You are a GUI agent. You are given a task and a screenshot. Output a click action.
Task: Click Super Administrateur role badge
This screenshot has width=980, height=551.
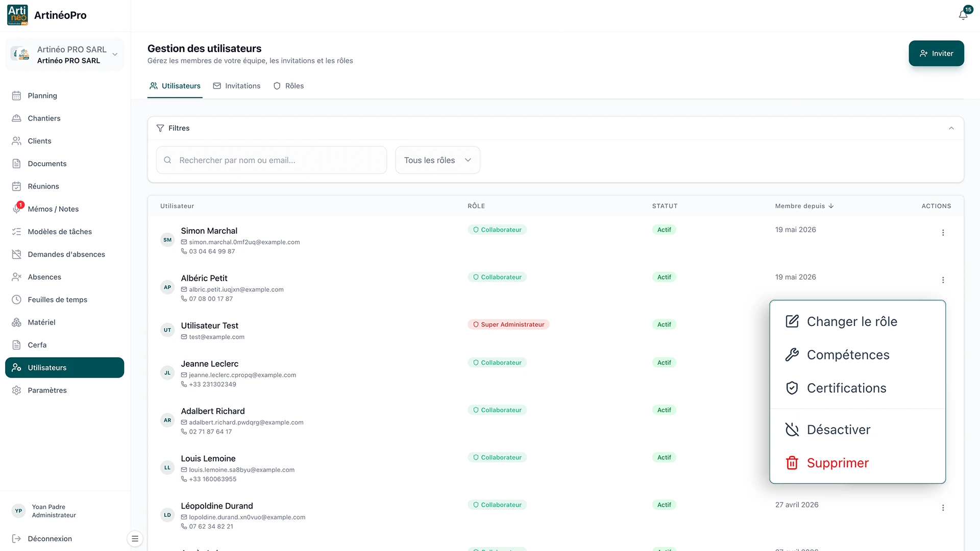[x=508, y=324]
